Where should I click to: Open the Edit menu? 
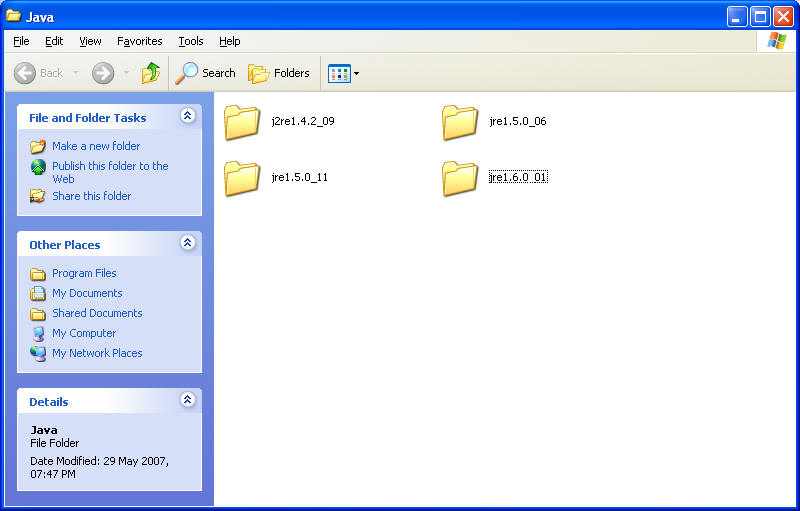(x=54, y=41)
